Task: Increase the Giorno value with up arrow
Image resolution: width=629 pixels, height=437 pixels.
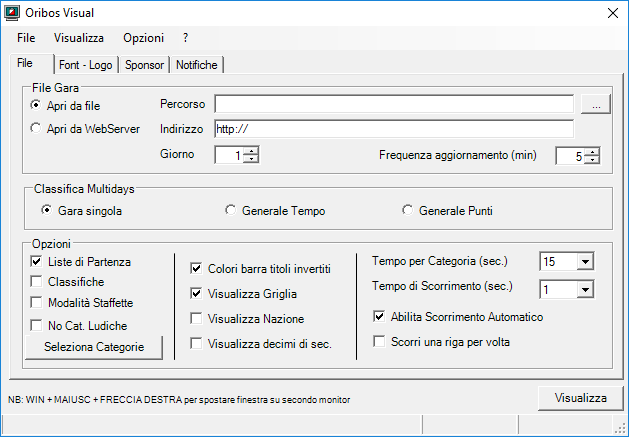Action: point(252,151)
